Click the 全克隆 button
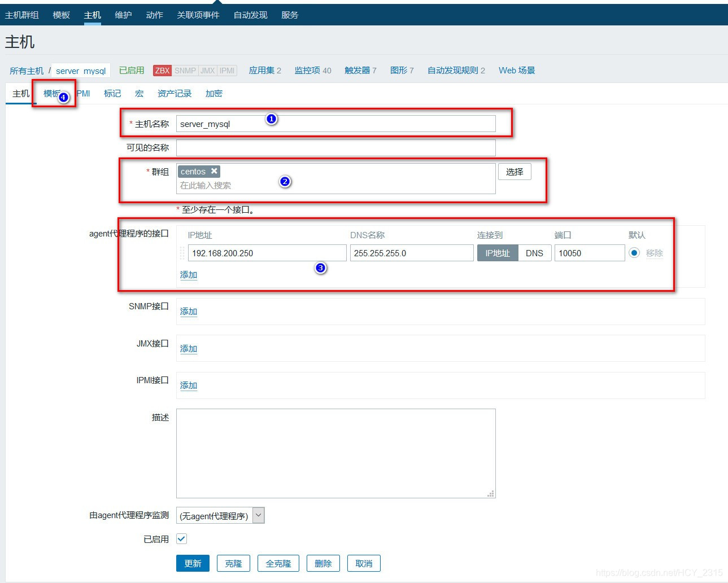Viewport: 728px width, 583px height. tap(278, 563)
